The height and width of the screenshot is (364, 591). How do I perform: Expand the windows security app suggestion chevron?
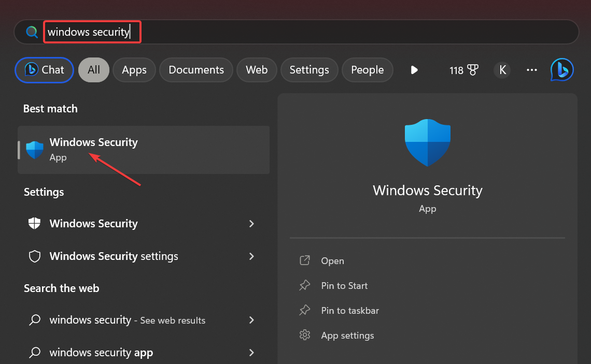(251, 352)
